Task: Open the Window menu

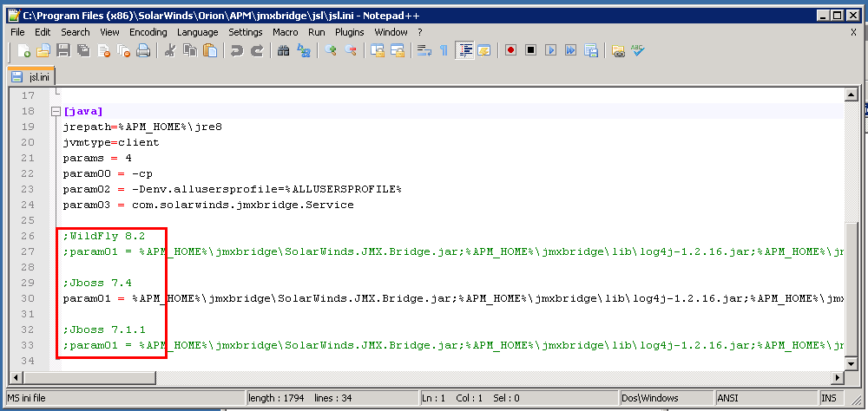Action: click(391, 32)
